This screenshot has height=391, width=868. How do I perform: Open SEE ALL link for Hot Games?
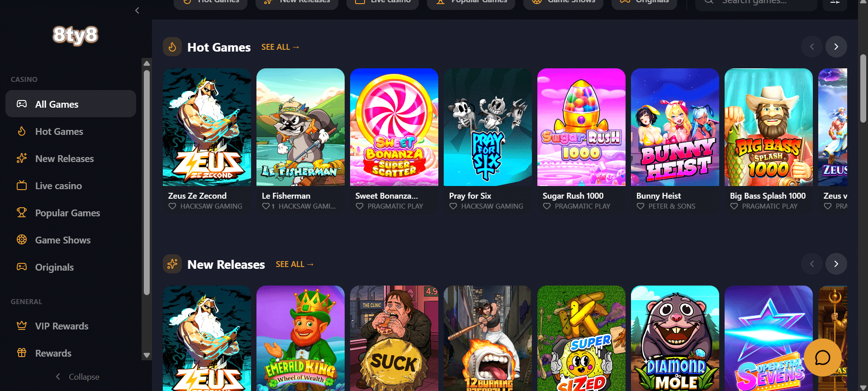[280, 47]
